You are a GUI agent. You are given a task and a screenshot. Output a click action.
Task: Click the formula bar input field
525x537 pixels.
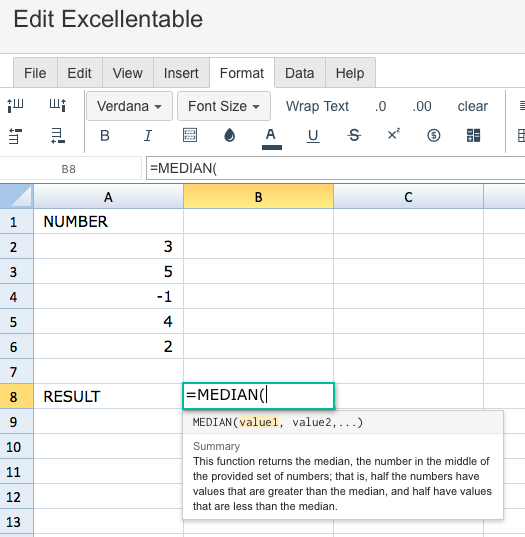click(x=336, y=168)
